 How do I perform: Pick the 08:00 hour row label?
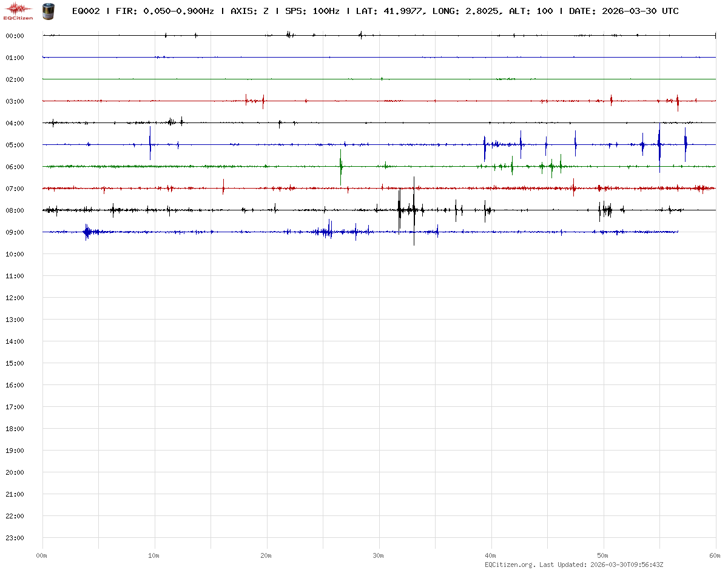[x=15, y=210]
